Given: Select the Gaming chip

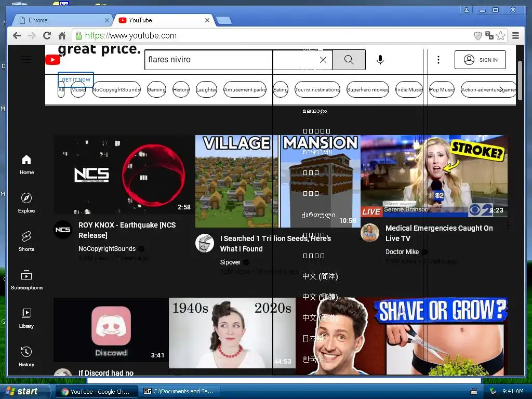Looking at the screenshot, I should (x=156, y=89).
